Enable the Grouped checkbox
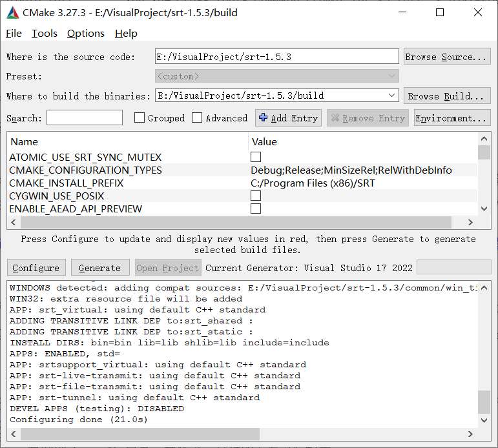Image resolution: width=498 pixels, height=448 pixels. click(x=140, y=118)
